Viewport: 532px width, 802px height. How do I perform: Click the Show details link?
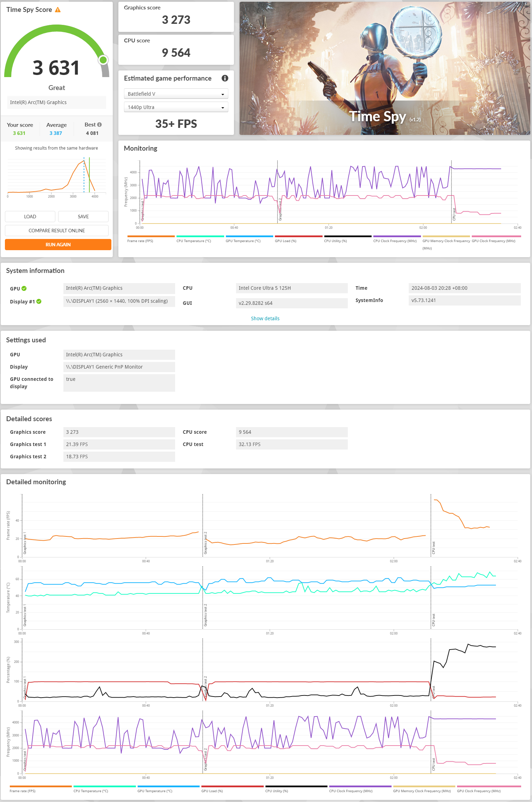coord(265,318)
